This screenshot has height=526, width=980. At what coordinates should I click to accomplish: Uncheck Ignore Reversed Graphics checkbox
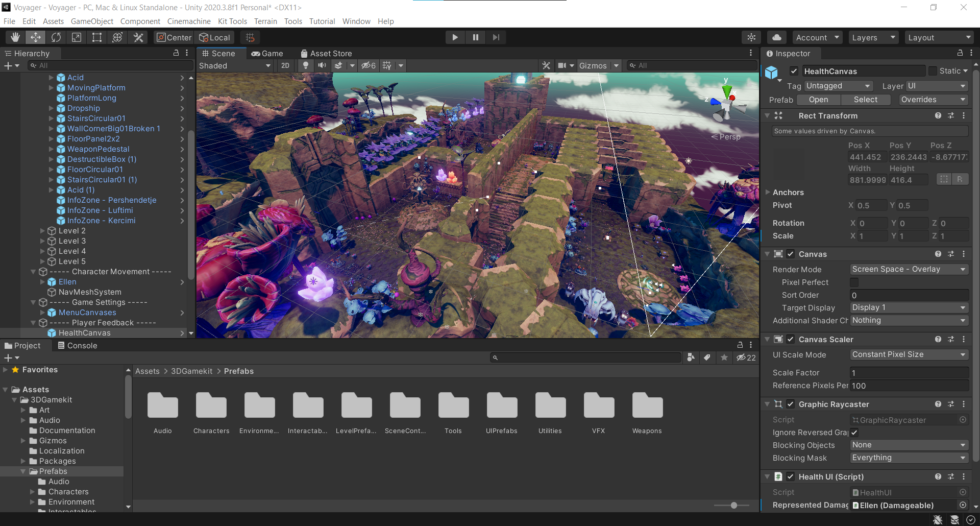click(854, 433)
